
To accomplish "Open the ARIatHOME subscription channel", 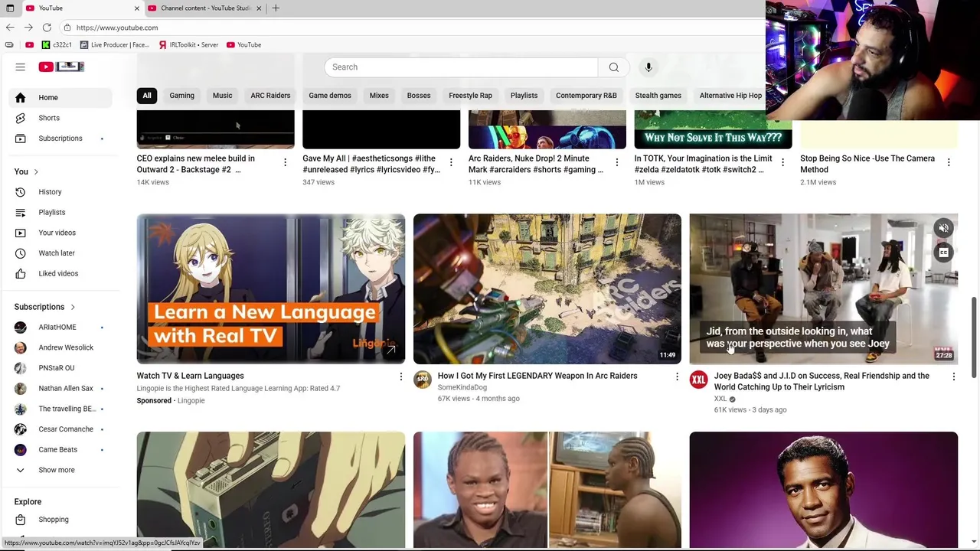I will (x=61, y=328).
